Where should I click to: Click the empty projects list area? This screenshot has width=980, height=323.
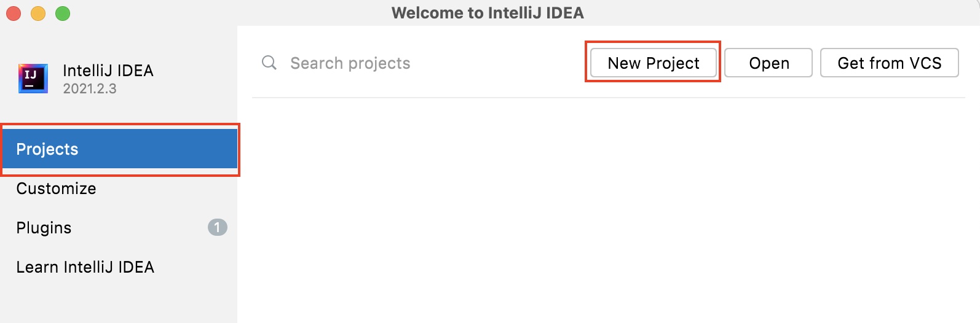(x=607, y=209)
